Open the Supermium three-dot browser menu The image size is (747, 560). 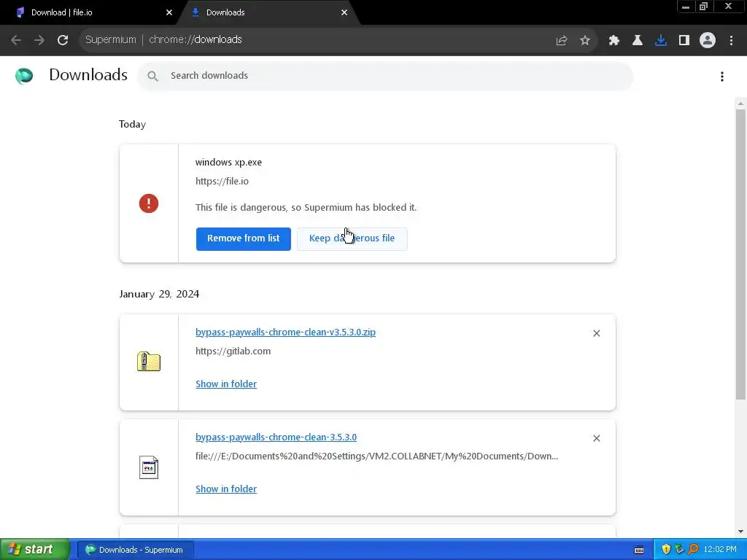(731, 41)
